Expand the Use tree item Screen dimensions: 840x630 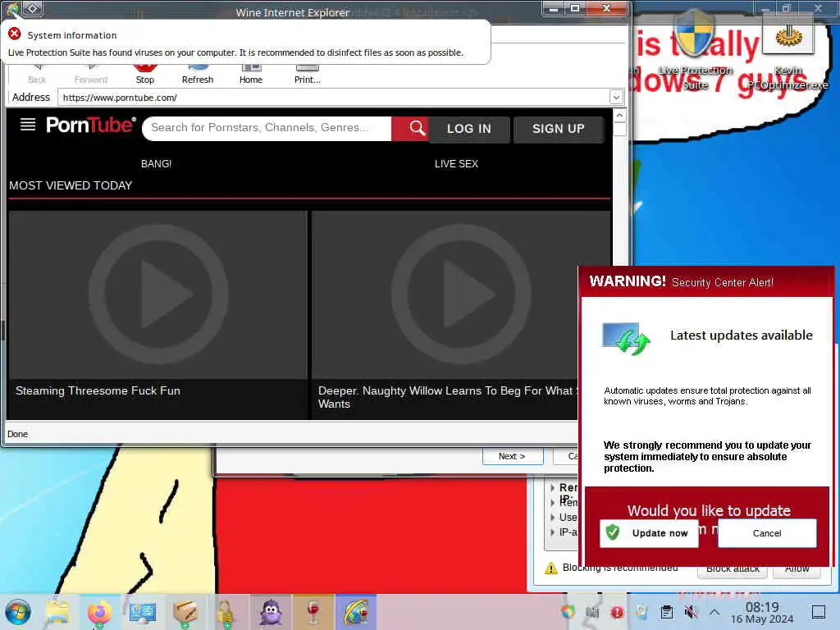[x=552, y=518]
